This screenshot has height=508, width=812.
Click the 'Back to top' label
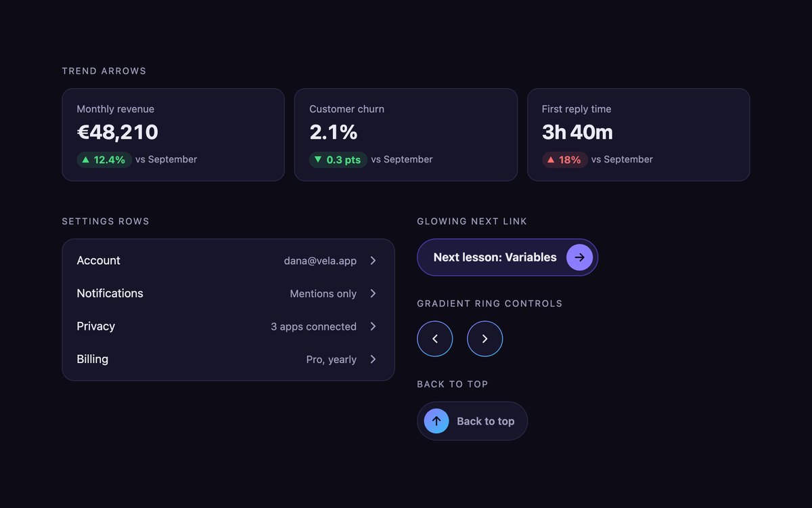485,421
